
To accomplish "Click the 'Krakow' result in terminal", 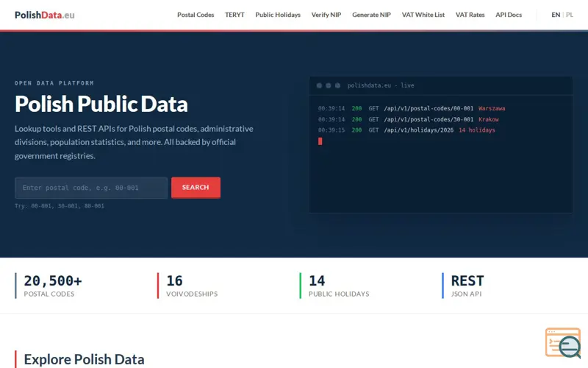I will pyautogui.click(x=489, y=119).
